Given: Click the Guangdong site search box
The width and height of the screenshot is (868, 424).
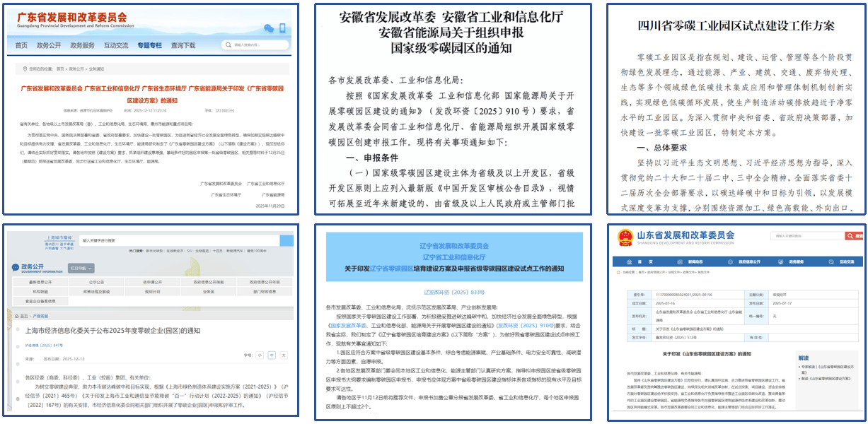Looking at the screenshot, I should point(255,45).
